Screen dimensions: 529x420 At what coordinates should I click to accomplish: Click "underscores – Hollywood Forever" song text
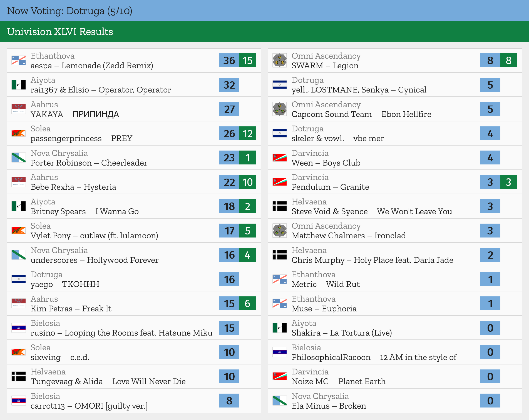click(x=95, y=260)
